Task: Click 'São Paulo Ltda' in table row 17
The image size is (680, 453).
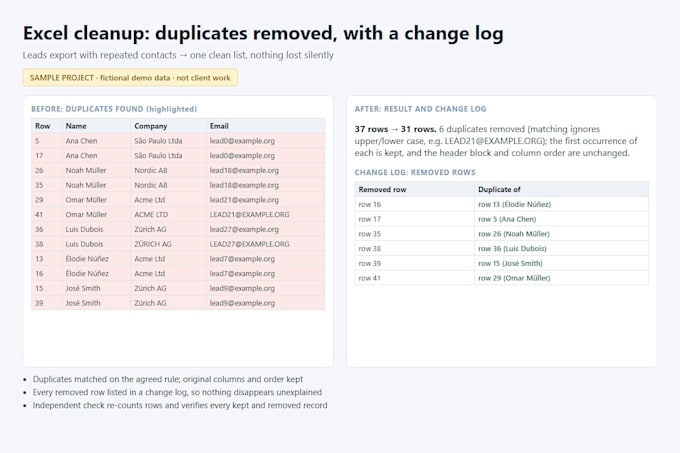Action: pos(158,156)
